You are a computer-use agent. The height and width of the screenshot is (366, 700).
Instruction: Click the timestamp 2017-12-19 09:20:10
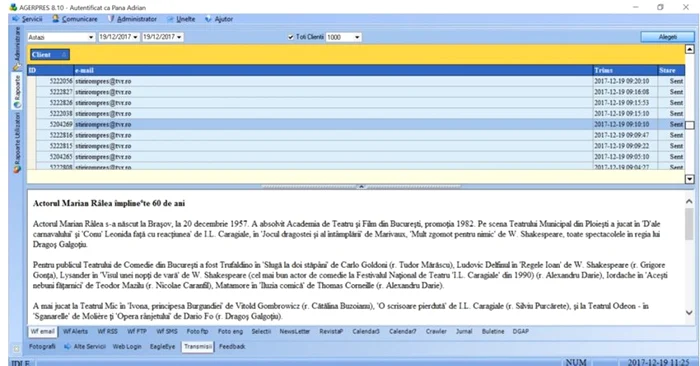(x=621, y=81)
